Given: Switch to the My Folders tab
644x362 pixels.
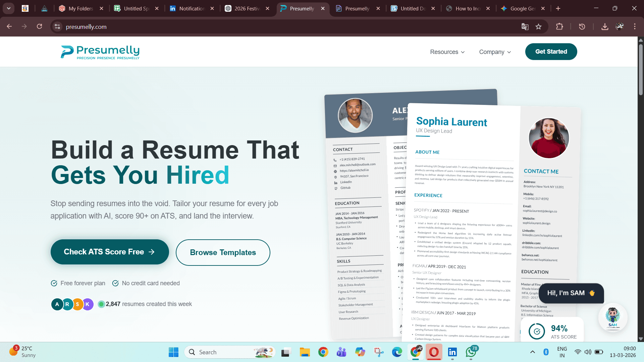Looking at the screenshot, I should (80, 8).
